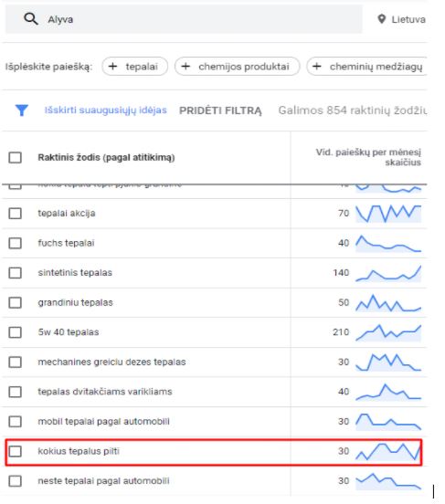This screenshot has height=504, width=445.
Task: Click the blue filter funnel icon
Action: 22,110
